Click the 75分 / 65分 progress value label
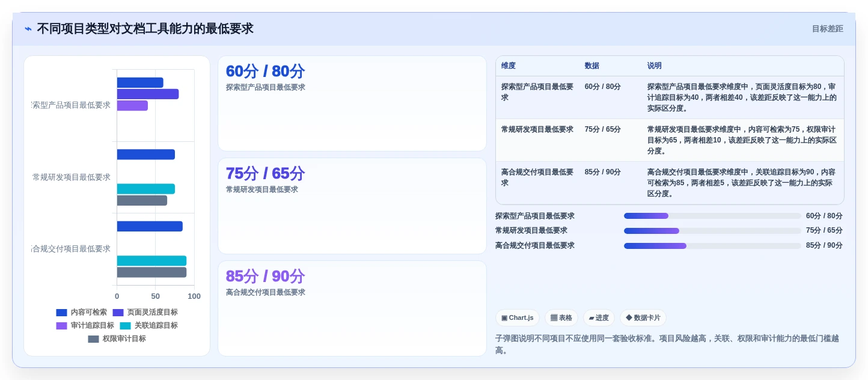The width and height of the screenshot is (868, 380). coord(824,230)
